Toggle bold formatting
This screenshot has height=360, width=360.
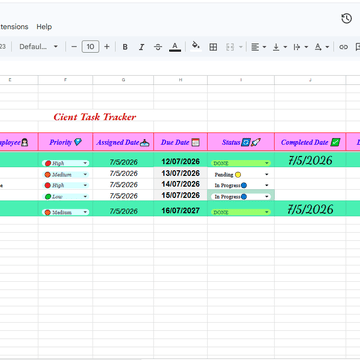pos(125,47)
